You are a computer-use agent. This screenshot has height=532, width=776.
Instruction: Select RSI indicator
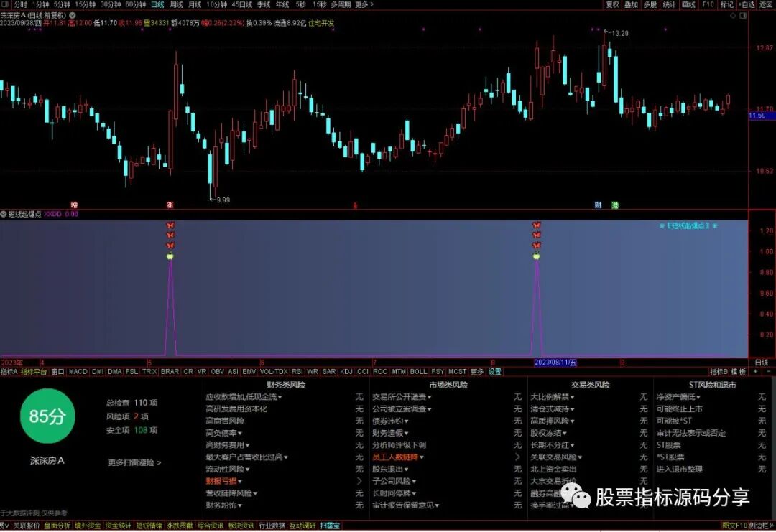coord(297,371)
